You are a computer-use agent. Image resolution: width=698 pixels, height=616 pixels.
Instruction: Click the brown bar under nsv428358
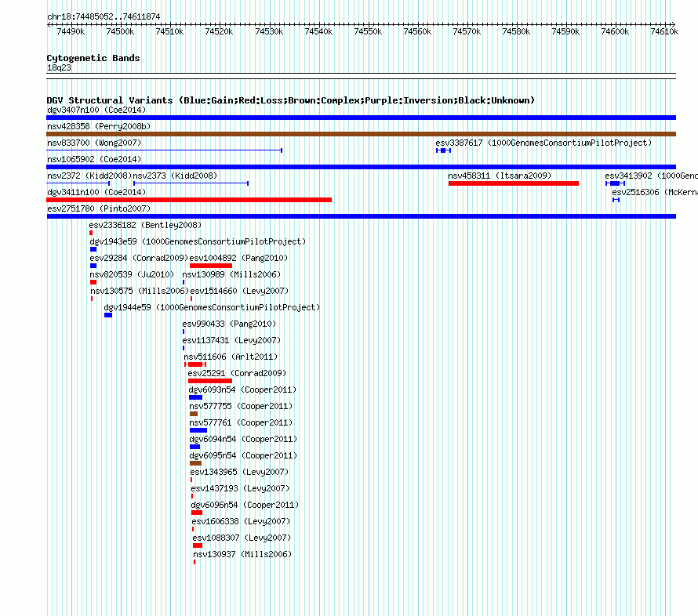pyautogui.click(x=361, y=134)
